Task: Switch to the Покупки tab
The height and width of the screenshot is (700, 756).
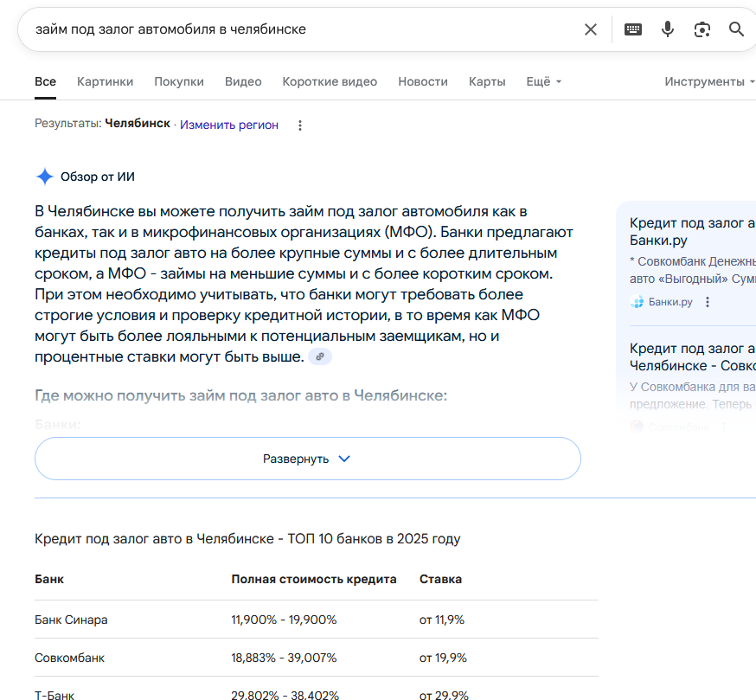Action: (x=179, y=81)
